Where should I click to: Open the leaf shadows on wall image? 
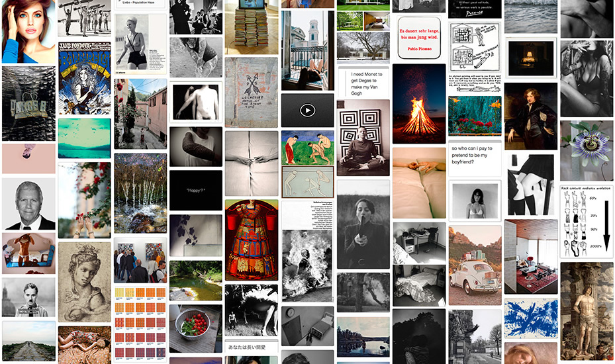tap(196, 236)
